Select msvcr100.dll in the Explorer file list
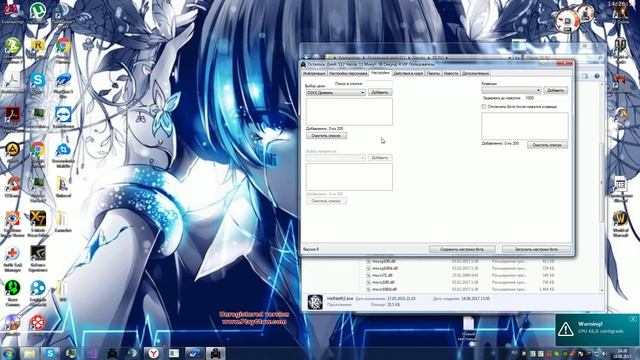 383,282
